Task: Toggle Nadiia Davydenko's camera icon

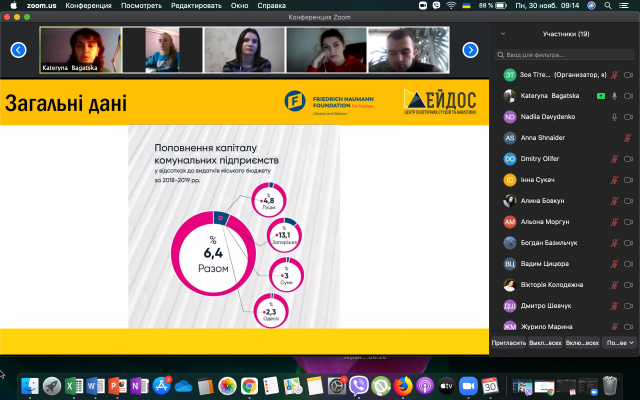Action: (x=629, y=117)
